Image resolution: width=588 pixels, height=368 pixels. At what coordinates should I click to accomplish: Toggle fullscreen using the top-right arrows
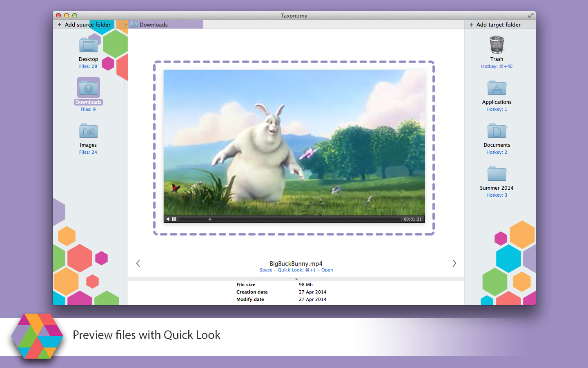(x=531, y=16)
